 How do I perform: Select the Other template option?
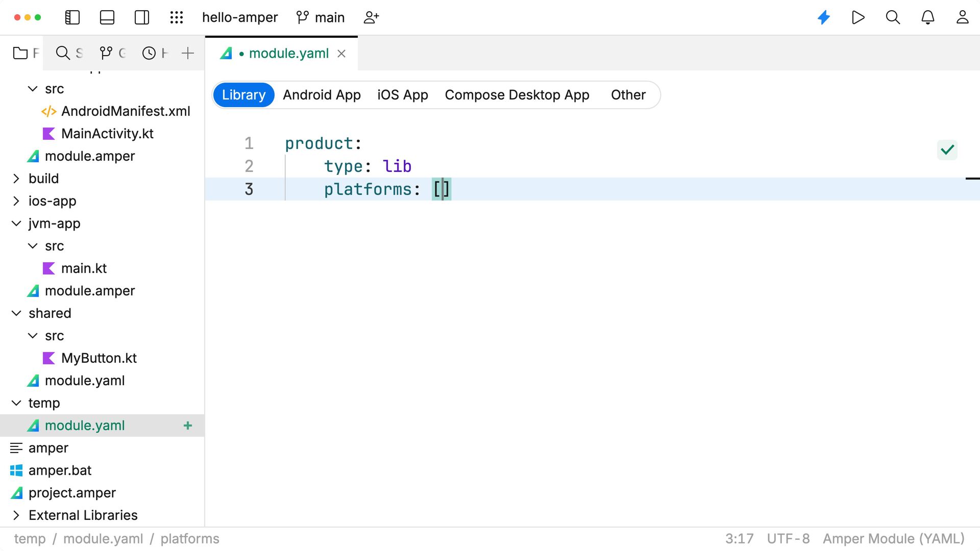628,95
